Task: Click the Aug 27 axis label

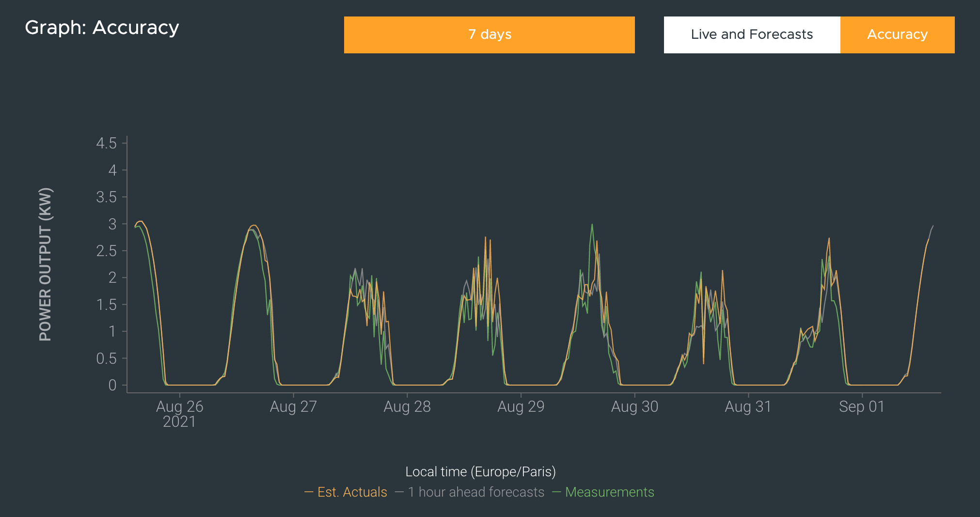Action: (293, 406)
